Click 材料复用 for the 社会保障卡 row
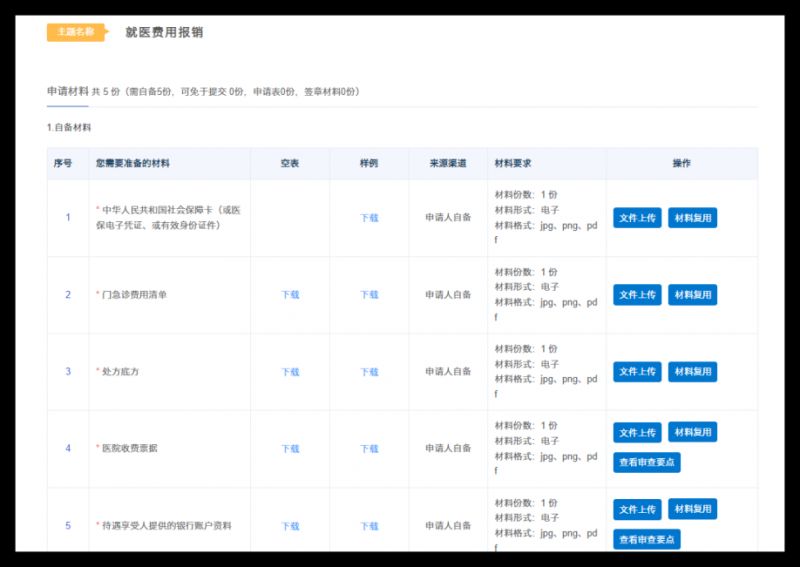The image size is (800, 567). (692, 218)
